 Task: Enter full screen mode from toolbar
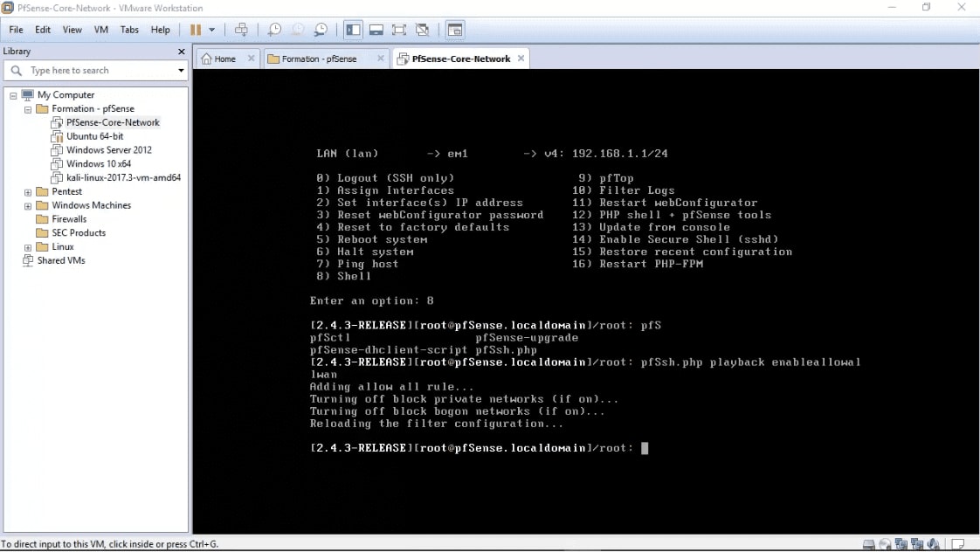(x=399, y=30)
